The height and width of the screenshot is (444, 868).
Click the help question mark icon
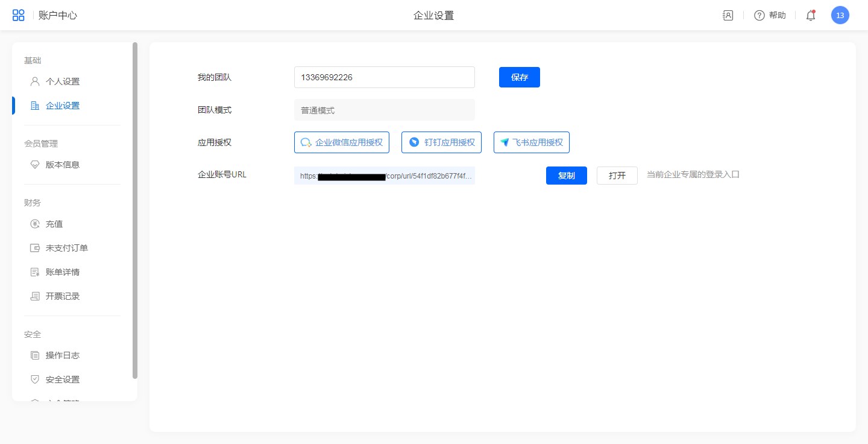(759, 16)
